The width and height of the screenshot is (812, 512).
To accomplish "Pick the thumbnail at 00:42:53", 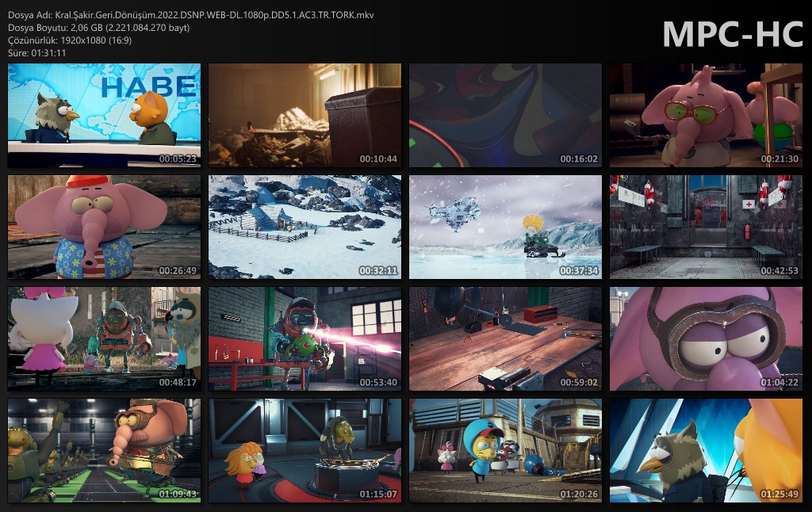I will coord(706,227).
